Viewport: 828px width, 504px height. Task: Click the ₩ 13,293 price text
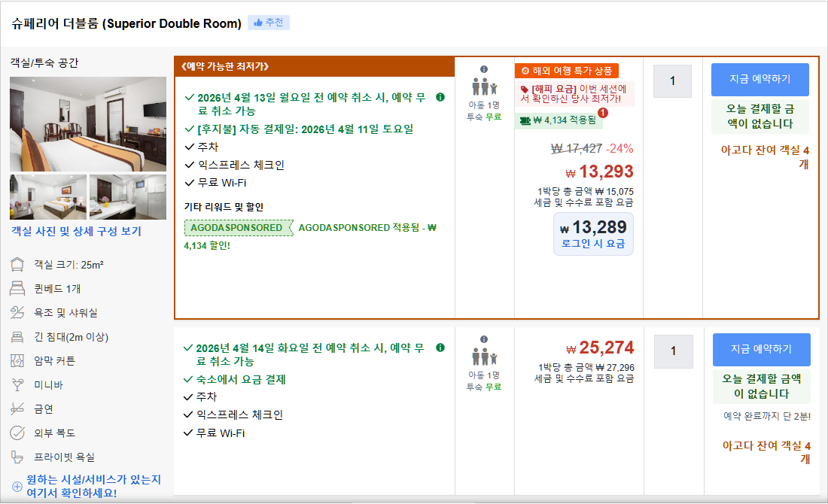point(599,172)
